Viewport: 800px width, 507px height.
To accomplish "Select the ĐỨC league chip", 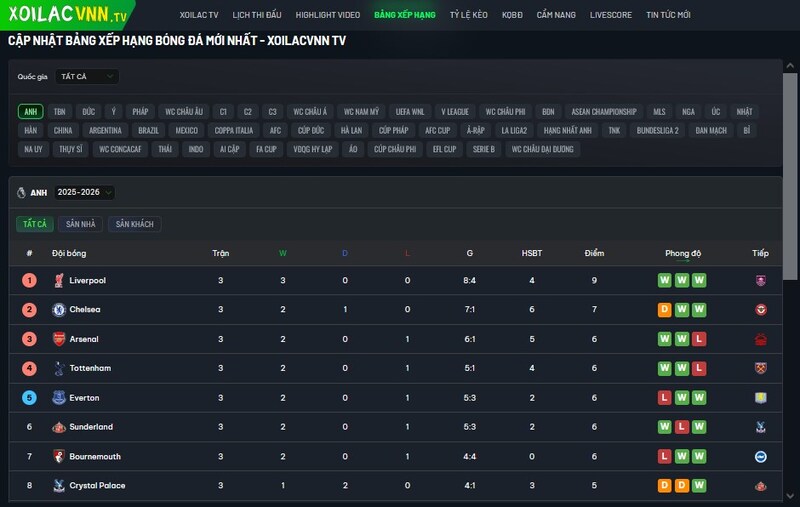I will tap(89, 112).
